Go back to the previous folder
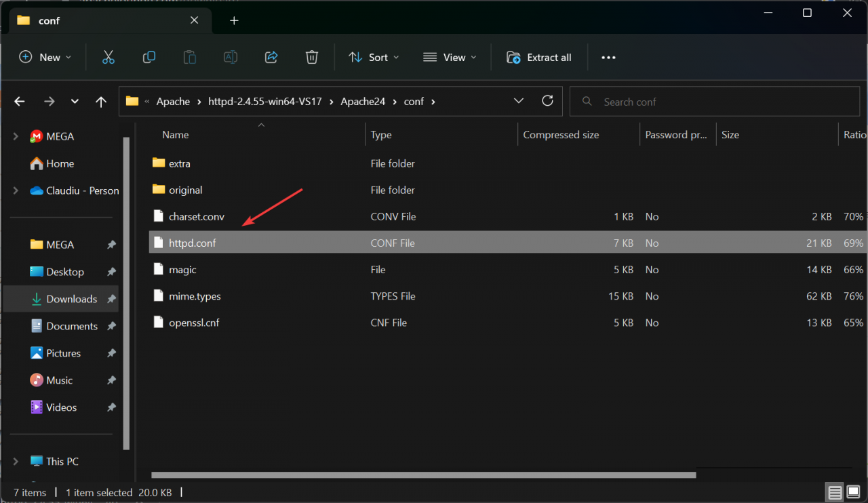 [x=19, y=101]
